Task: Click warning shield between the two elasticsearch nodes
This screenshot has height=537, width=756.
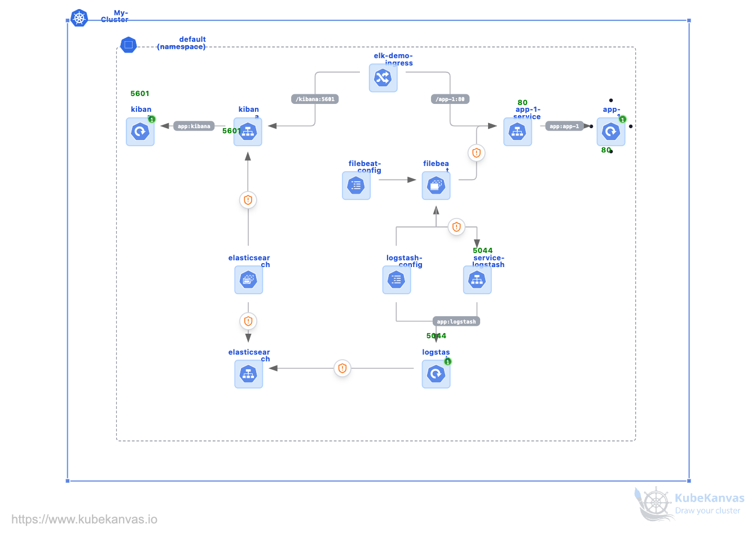Action: (248, 321)
